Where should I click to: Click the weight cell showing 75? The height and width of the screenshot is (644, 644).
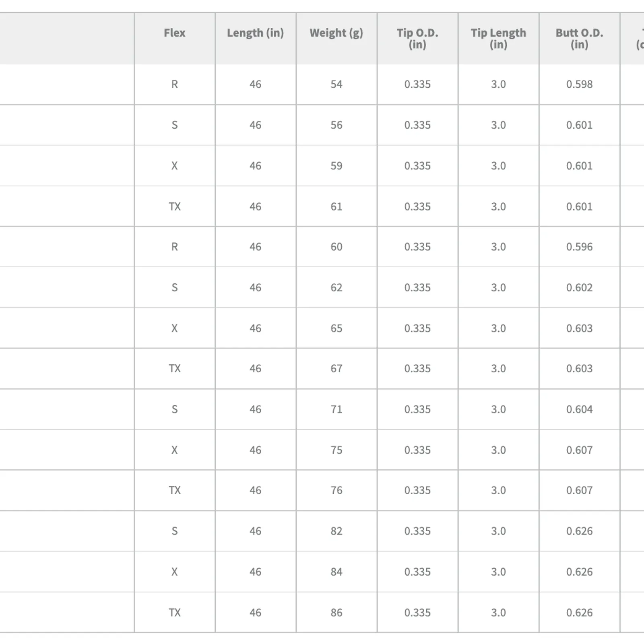coord(336,450)
